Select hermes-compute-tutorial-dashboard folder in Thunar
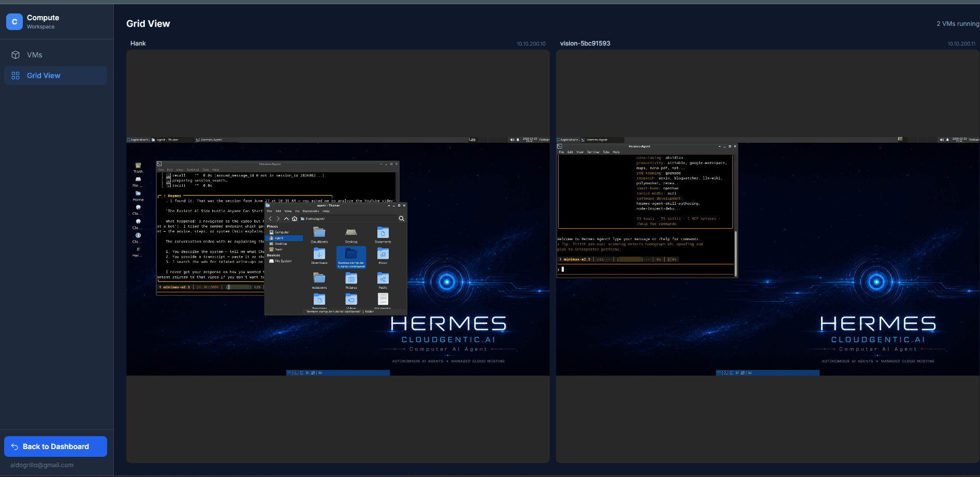This screenshot has height=477, width=980. pos(351,257)
